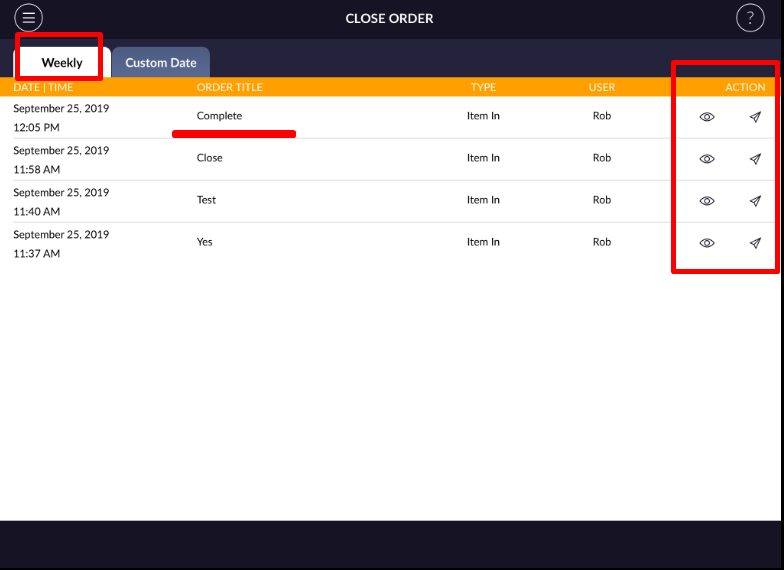Click the USER column header
This screenshot has height=570, width=784.
[x=602, y=88]
